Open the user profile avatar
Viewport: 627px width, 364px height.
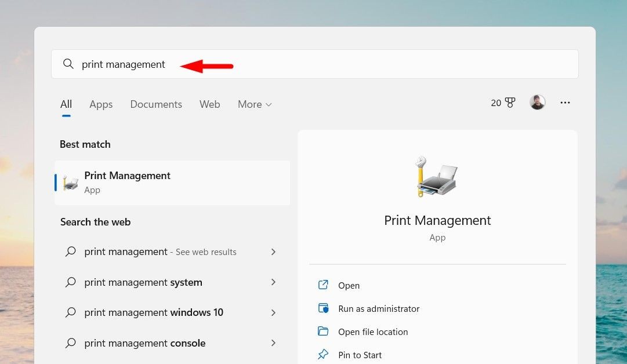tap(537, 102)
